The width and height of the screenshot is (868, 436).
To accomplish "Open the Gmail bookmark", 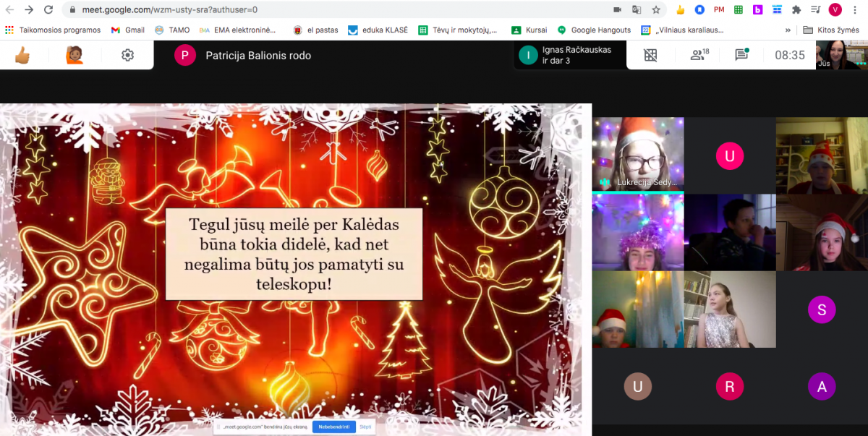I will 127,30.
